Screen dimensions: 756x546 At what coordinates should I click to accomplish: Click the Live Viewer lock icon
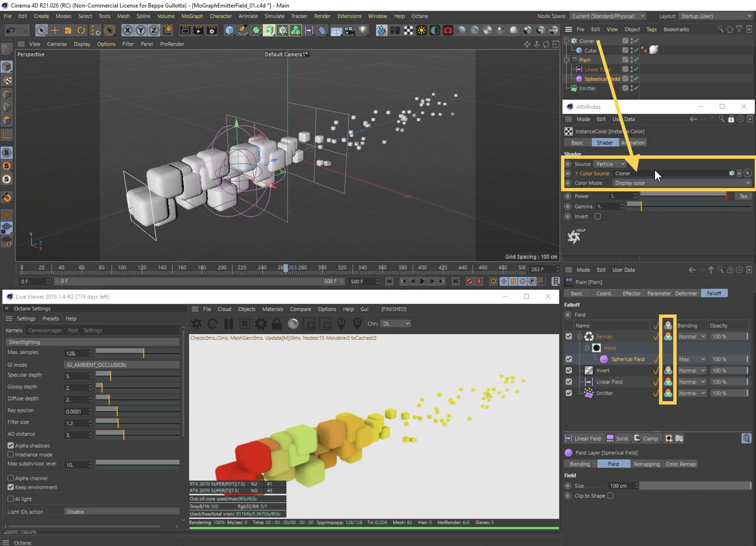pos(276,324)
